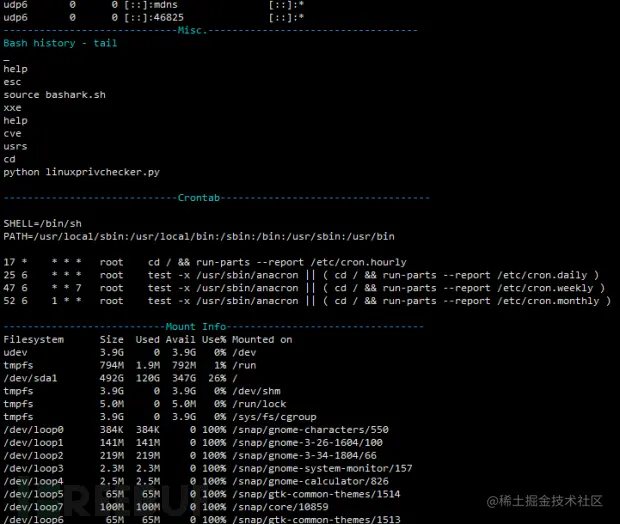Click the 'Mounted on' column header
Screen dimensions: 620x525
point(262,340)
